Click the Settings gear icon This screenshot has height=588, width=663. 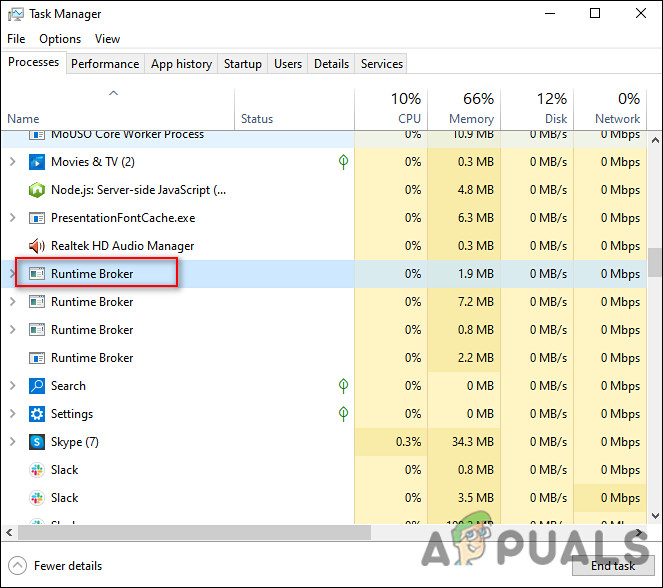(37, 414)
